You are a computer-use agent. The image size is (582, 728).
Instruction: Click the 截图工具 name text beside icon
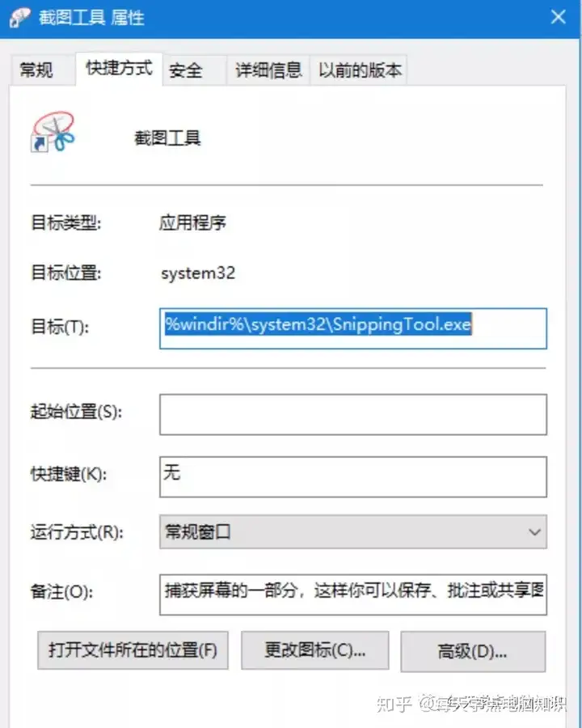pos(167,138)
